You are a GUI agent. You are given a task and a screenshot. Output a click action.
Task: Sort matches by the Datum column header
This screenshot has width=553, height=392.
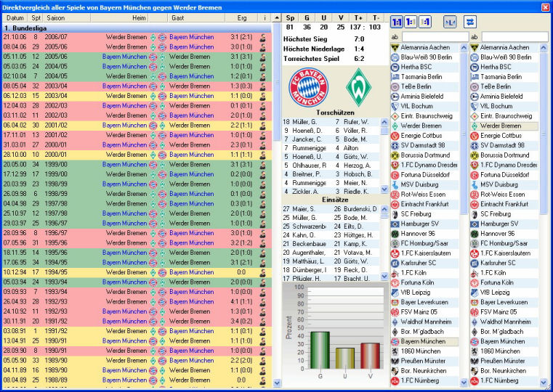point(15,18)
